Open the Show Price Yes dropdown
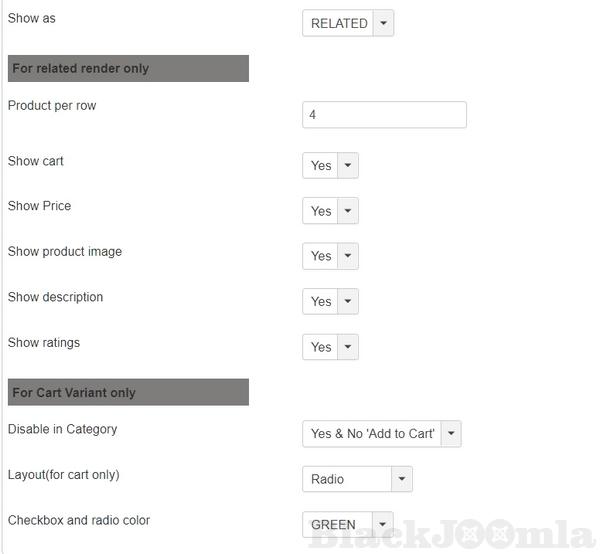600x554 pixels. click(x=321, y=211)
